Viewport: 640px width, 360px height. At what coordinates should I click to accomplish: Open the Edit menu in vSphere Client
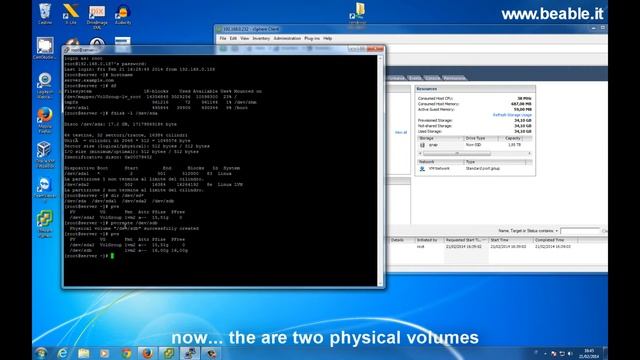point(233,38)
